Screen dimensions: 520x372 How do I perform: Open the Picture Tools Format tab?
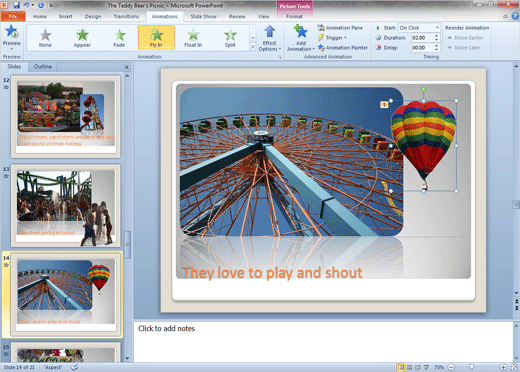(x=294, y=16)
